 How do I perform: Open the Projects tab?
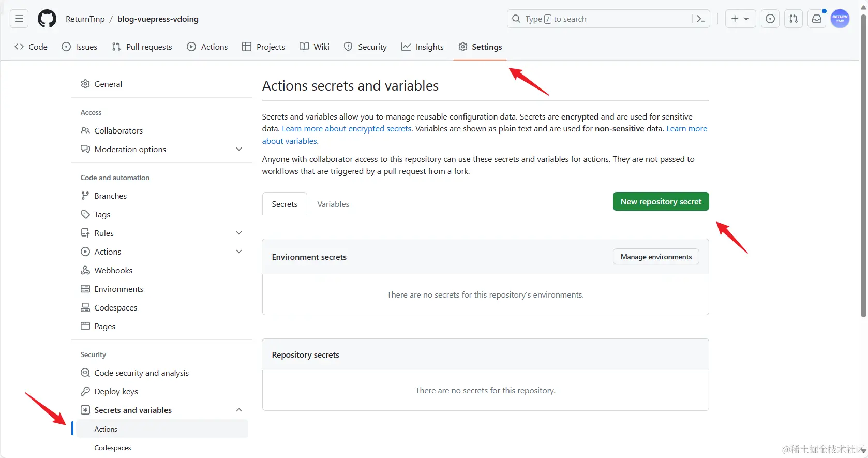point(264,47)
